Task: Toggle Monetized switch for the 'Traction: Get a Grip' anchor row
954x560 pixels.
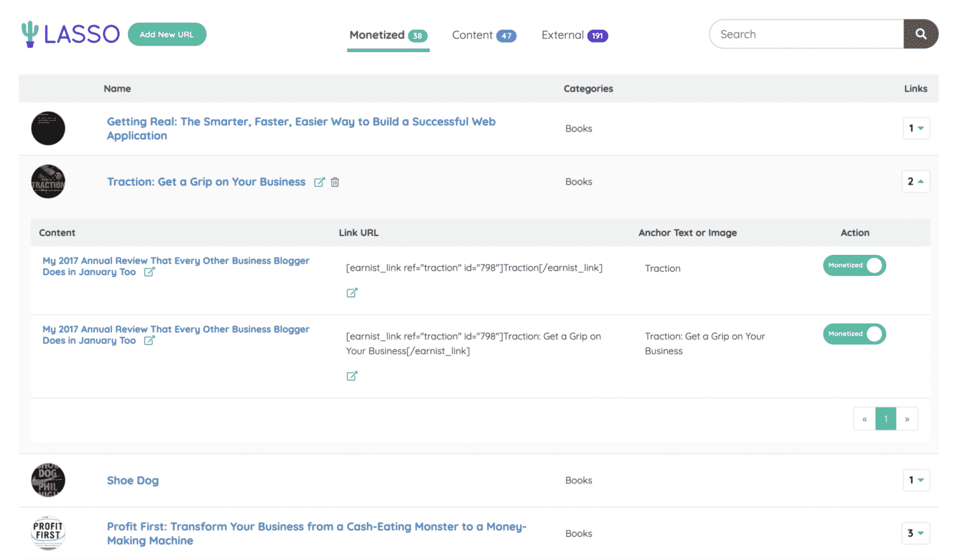Action: [854, 334]
